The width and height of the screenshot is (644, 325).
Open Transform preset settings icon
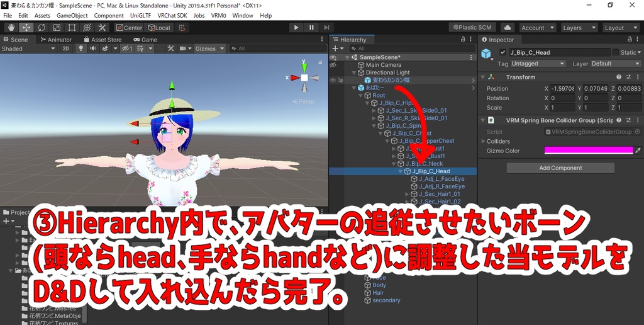[x=628, y=77]
